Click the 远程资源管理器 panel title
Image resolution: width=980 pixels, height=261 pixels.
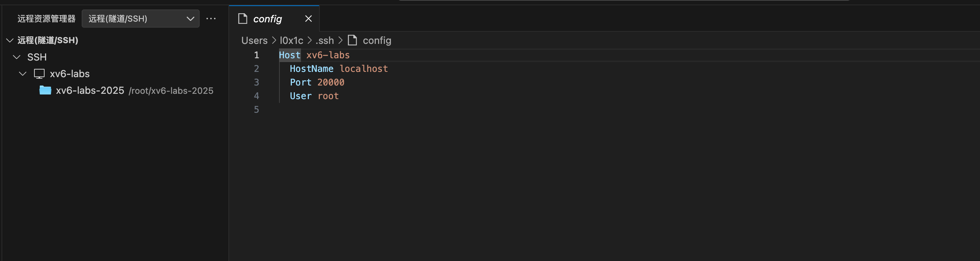tap(47, 18)
